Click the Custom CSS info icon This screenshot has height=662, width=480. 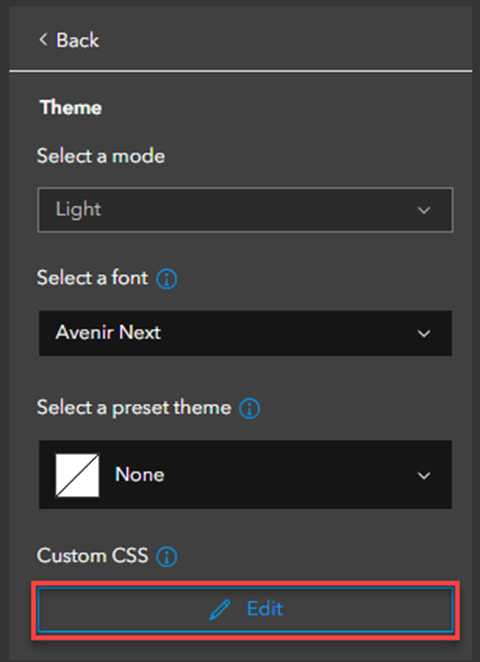167,557
